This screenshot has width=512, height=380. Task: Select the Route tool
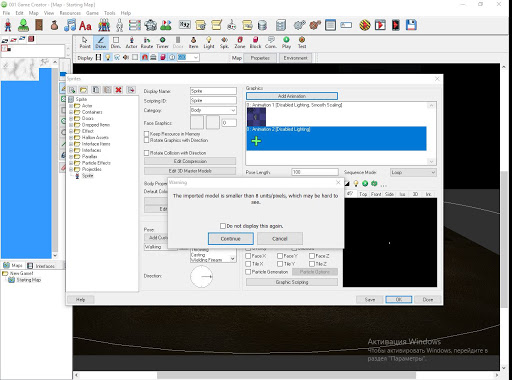coord(147,43)
